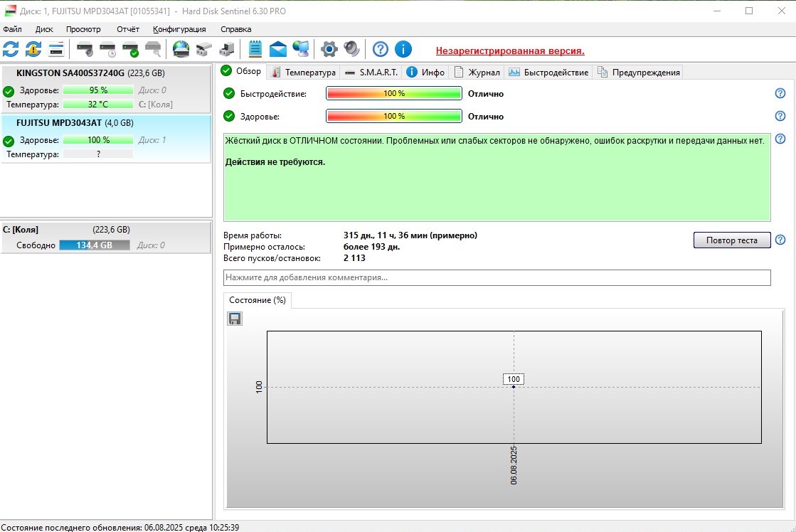This screenshot has width=796, height=532.
Task: Save the chart using floppy disk icon
Action: (235, 319)
